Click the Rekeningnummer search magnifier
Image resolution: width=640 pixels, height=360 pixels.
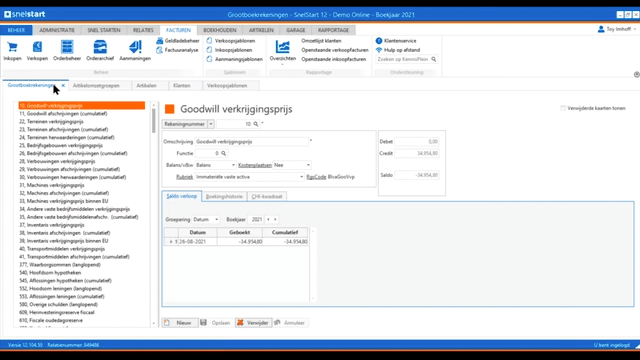tap(256, 124)
